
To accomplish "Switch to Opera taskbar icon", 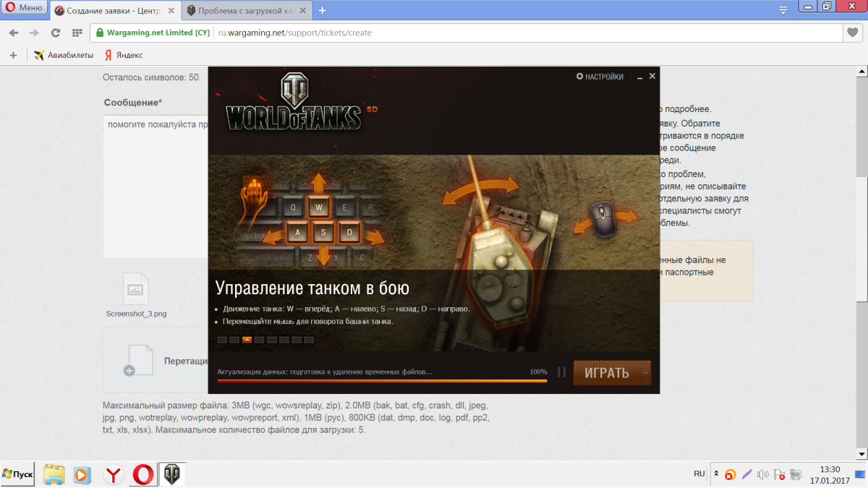I will [143, 475].
